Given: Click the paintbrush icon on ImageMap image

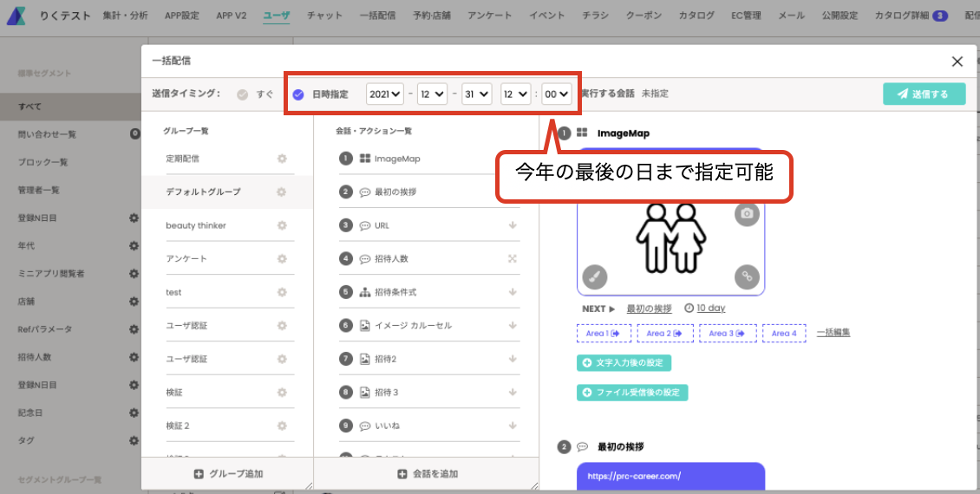Looking at the screenshot, I should click(x=594, y=276).
